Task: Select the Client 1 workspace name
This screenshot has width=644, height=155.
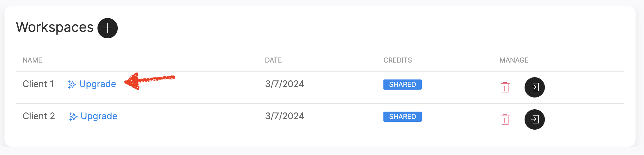Action: click(x=38, y=84)
